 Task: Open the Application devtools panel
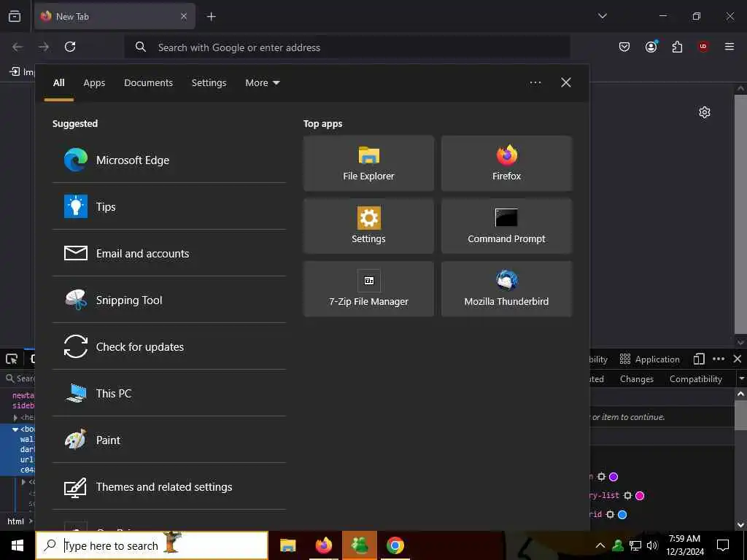tap(650, 359)
